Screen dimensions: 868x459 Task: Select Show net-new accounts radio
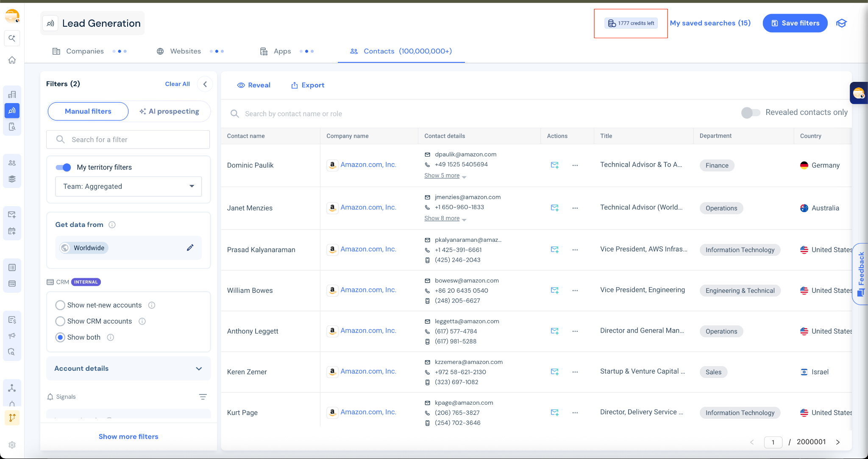tap(60, 305)
